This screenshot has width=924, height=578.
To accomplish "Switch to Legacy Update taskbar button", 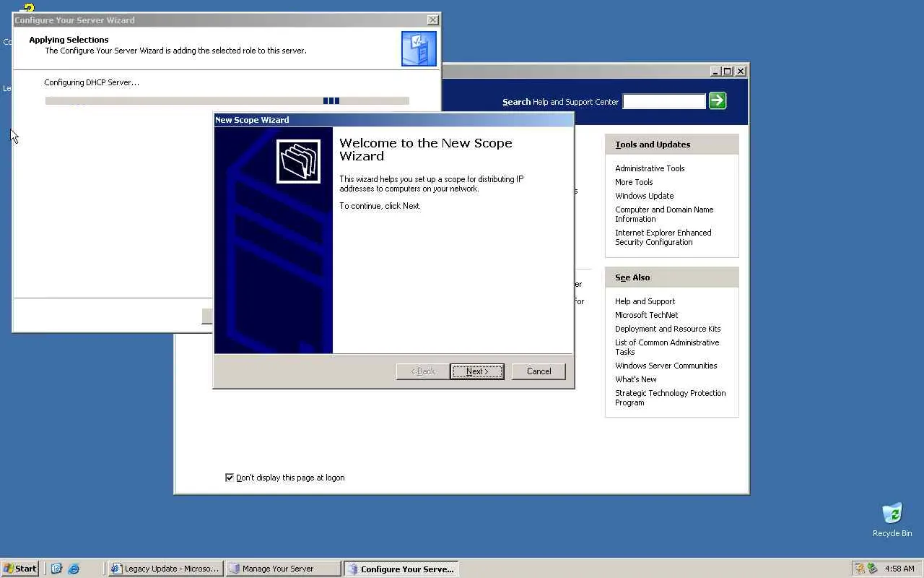I will coord(165,569).
